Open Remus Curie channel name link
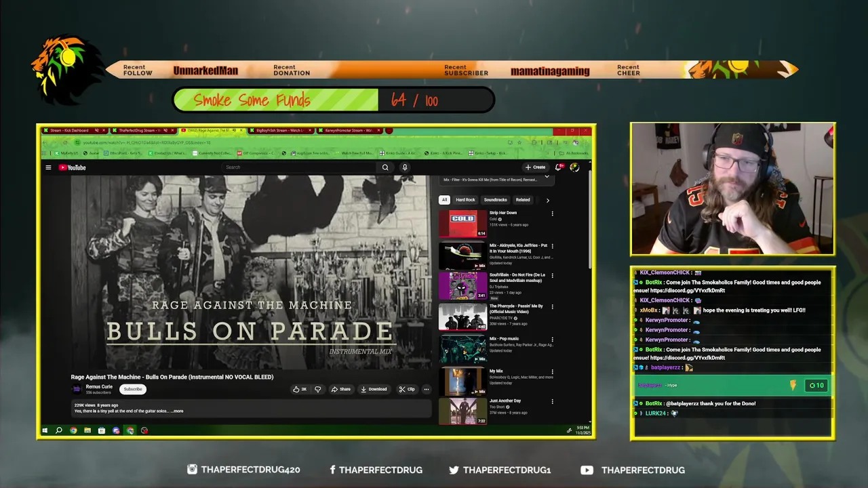 [x=99, y=386]
